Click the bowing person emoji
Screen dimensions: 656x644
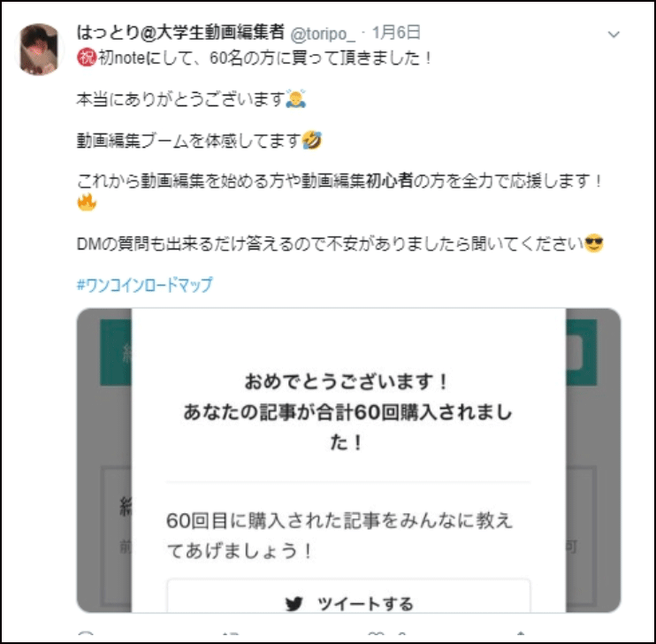(296, 99)
